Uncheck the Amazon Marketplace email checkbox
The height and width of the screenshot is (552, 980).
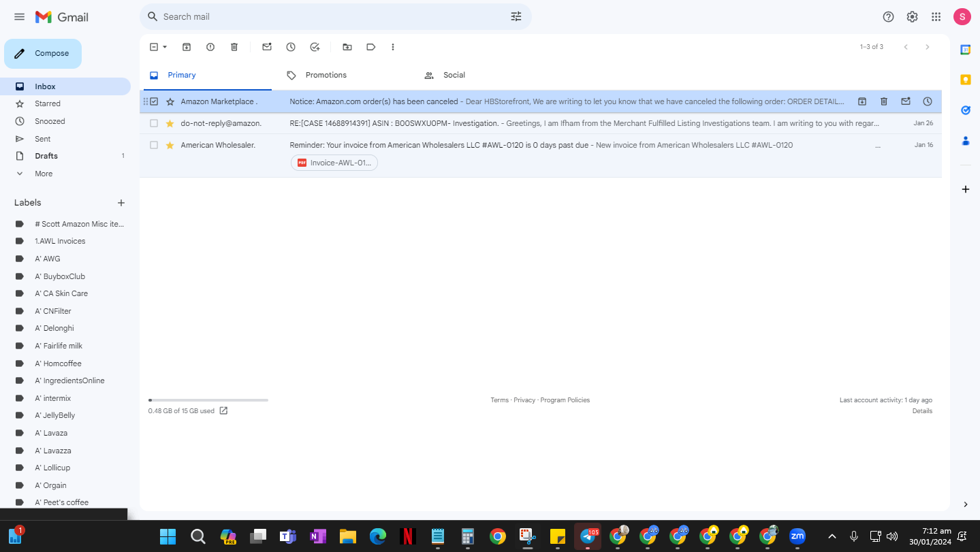(154, 101)
